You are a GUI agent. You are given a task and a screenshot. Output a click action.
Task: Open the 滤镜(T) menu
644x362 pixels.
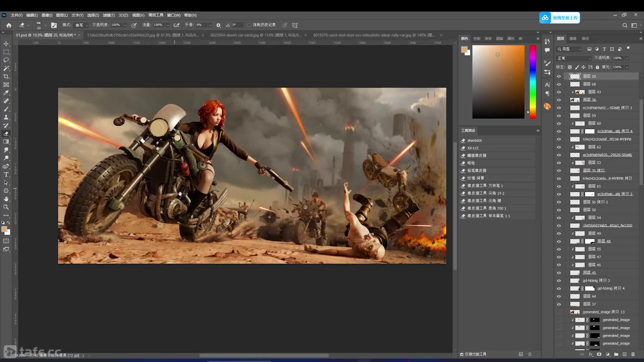click(109, 15)
